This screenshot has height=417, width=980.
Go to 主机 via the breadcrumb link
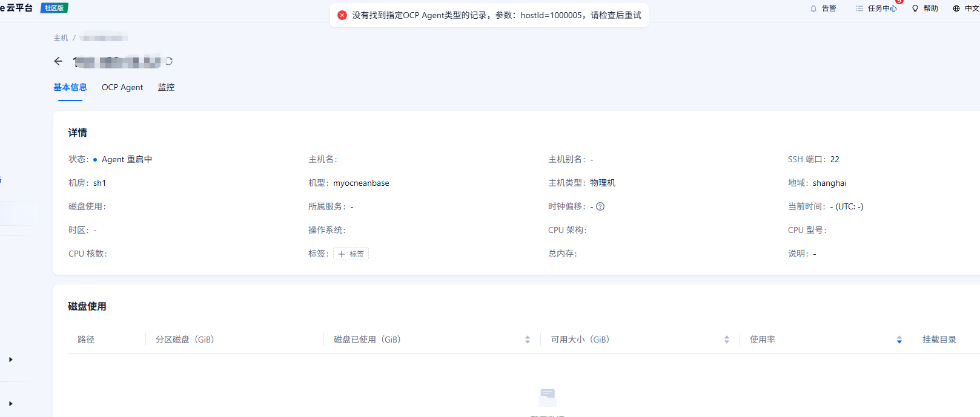(x=61, y=38)
